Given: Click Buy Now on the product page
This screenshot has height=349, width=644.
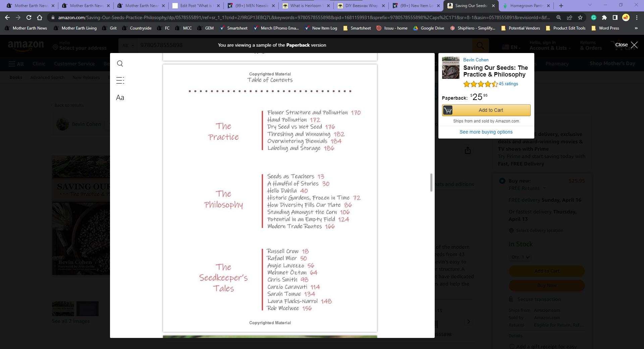Looking at the screenshot, I should click(x=547, y=285).
